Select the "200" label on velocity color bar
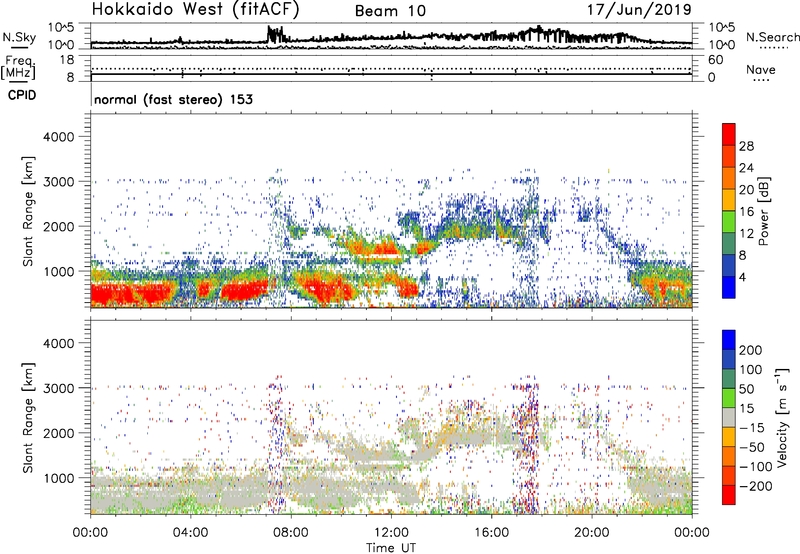Image resolution: width=800 pixels, height=554 pixels. 751,350
